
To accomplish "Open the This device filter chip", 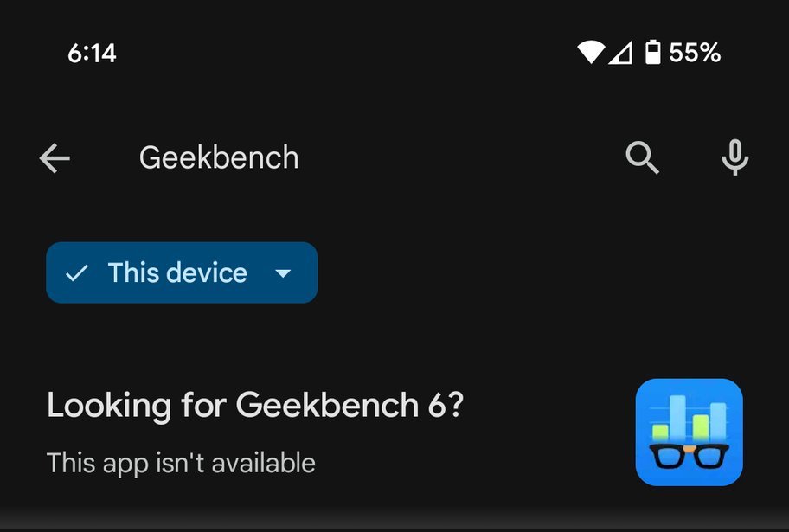I will 178,273.
